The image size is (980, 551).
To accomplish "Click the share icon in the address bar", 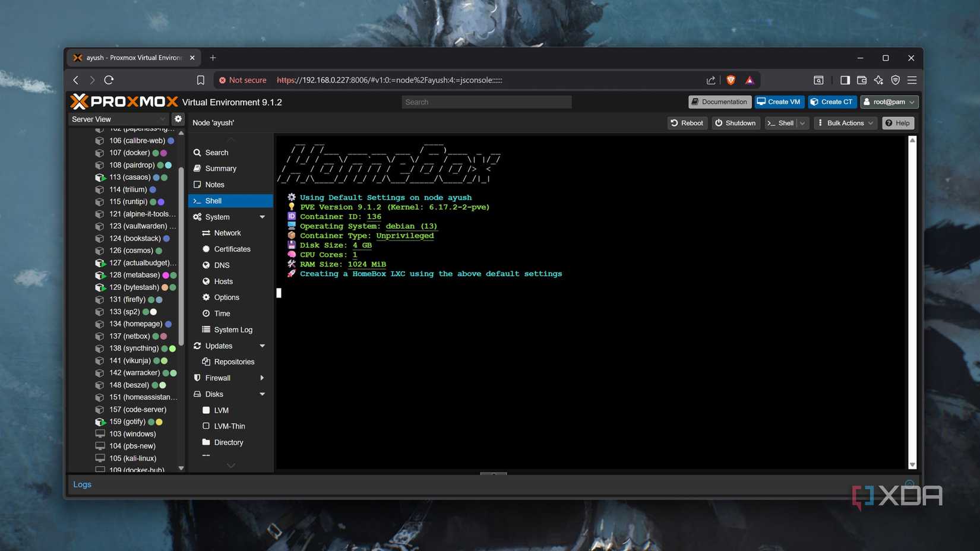I will click(x=710, y=80).
